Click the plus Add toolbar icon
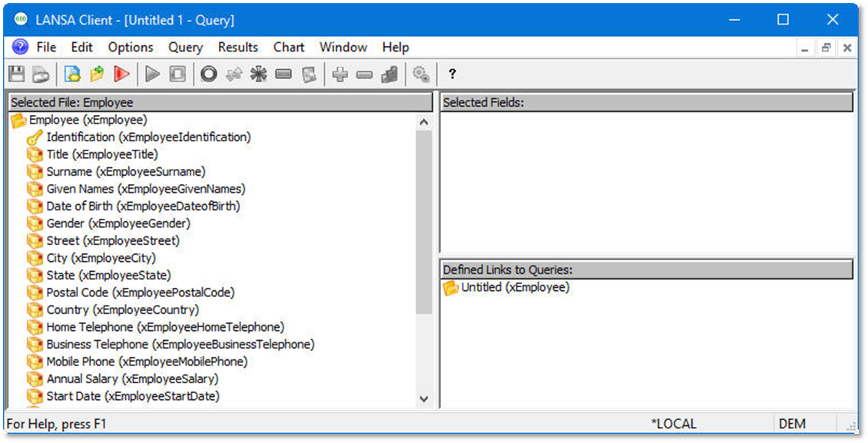868x443 pixels. [340, 74]
